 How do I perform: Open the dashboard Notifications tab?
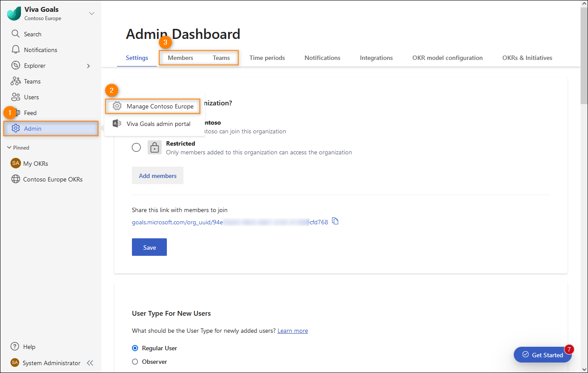coord(322,58)
